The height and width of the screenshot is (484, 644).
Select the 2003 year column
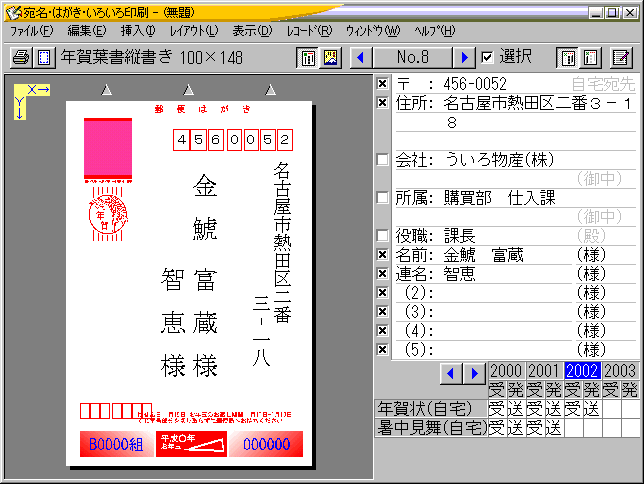(x=620, y=371)
